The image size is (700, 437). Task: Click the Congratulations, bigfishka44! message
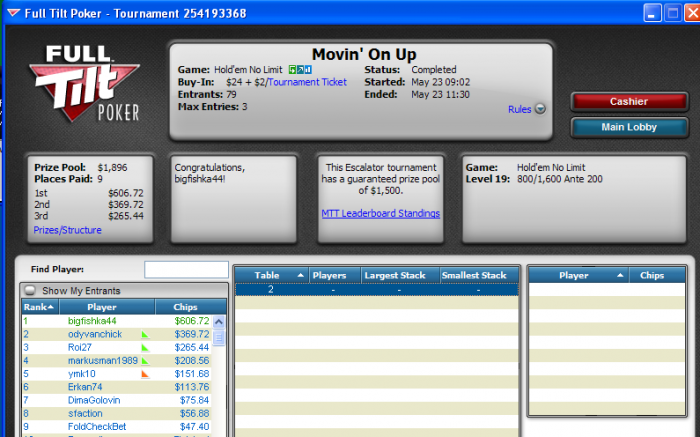pyautogui.click(x=209, y=174)
